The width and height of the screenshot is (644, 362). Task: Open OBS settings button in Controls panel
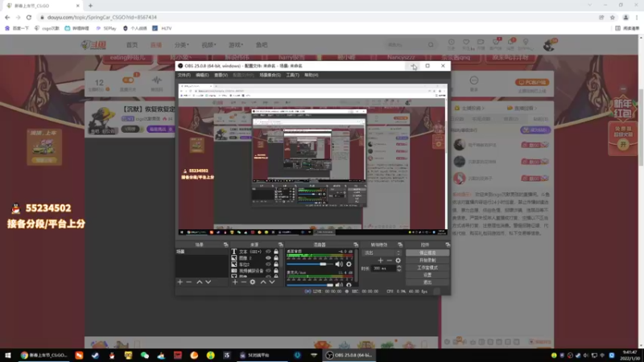tap(427, 275)
